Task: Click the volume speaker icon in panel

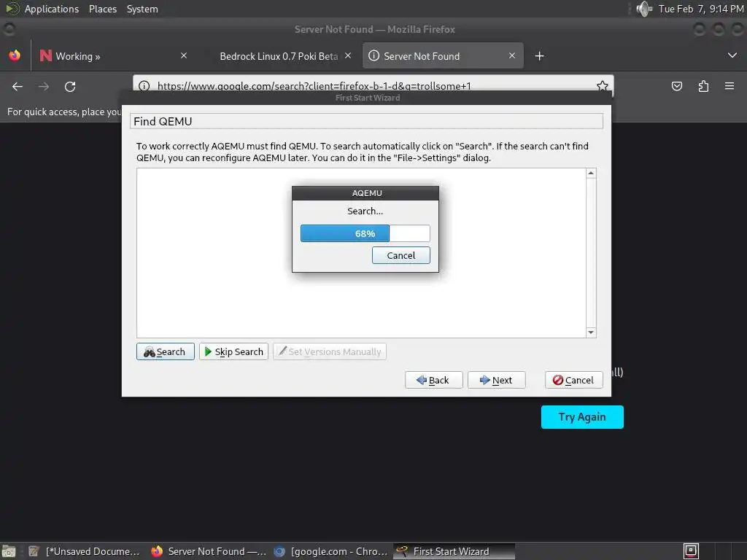Action: click(643, 9)
